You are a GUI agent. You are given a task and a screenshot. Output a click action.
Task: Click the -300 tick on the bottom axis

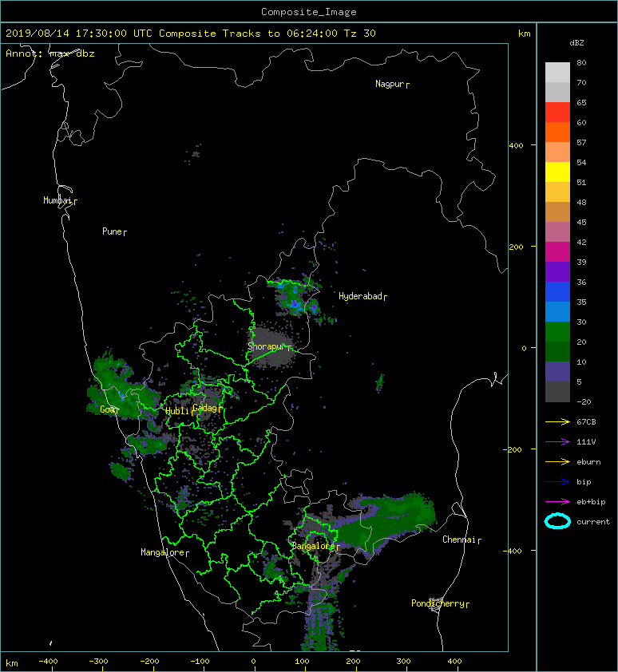[98, 662]
